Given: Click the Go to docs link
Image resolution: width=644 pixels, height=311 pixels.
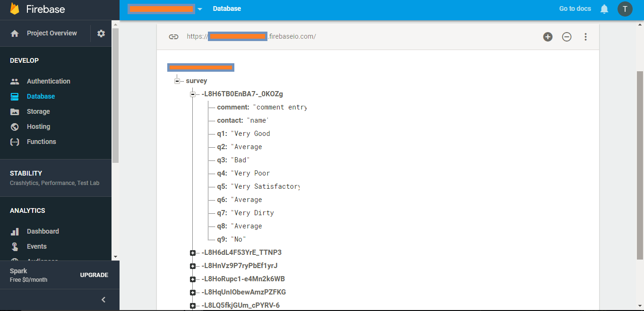Looking at the screenshot, I should (575, 8).
